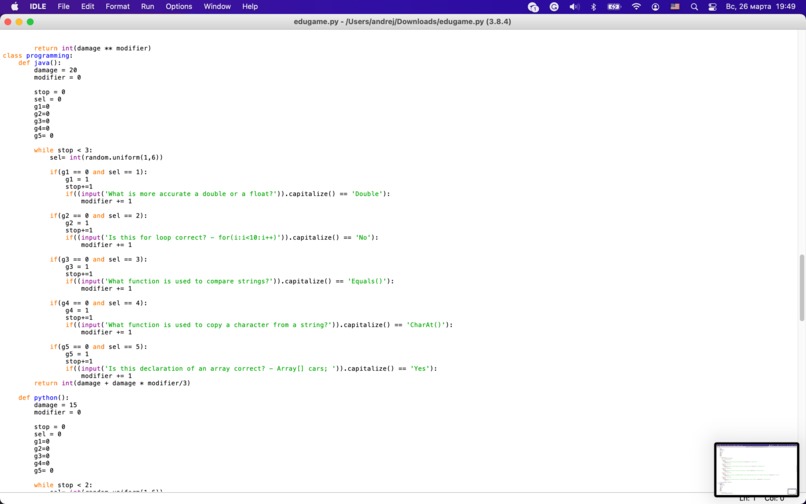Zoom the edugame.py window with green button
The width and height of the screenshot is (806, 504).
(x=30, y=22)
